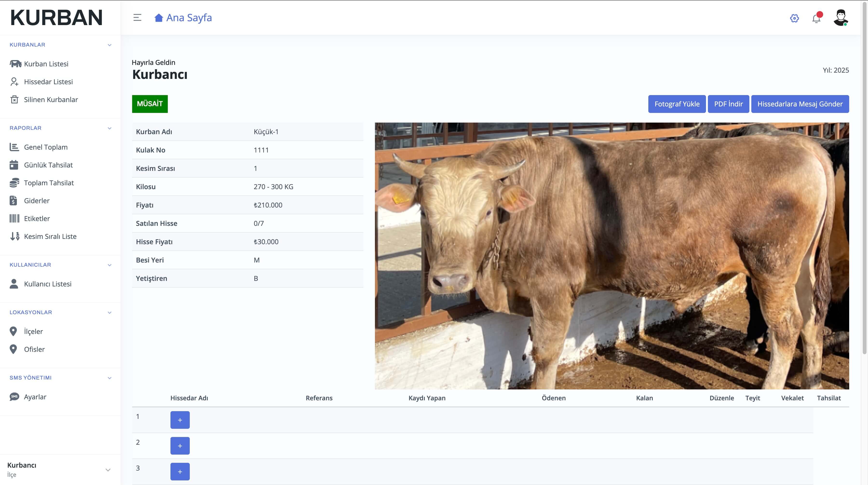The width and height of the screenshot is (868, 485).
Task: Click the Fotograf Yükle button
Action: 677,104
